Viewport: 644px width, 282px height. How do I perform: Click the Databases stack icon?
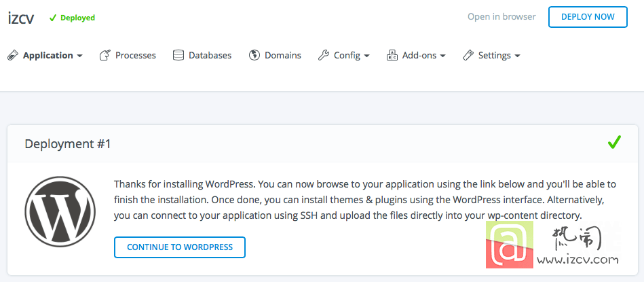pos(178,55)
